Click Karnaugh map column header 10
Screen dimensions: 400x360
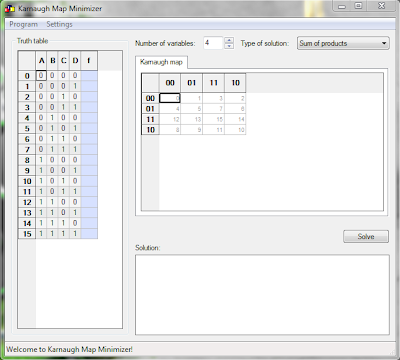235,83
